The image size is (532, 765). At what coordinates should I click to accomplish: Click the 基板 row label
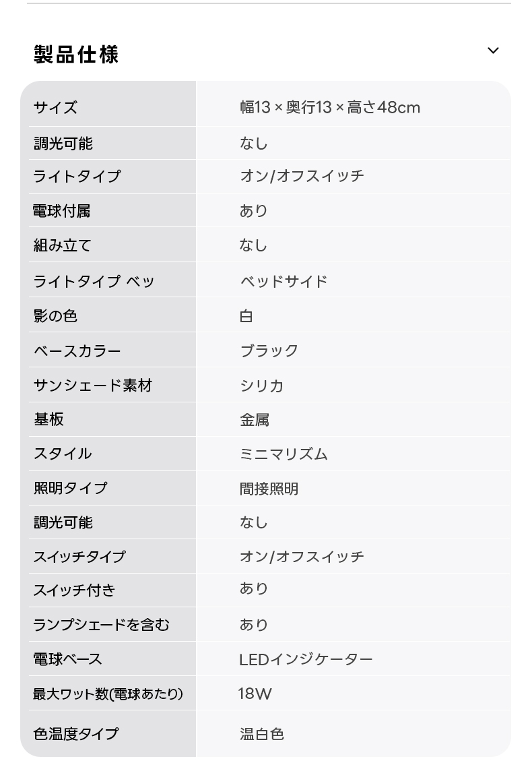pyautogui.click(x=48, y=419)
